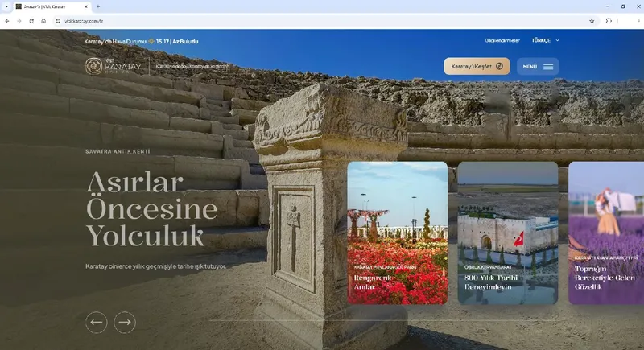Click the browser forward arrow
Image resolution: width=644 pixels, height=350 pixels.
pyautogui.click(x=19, y=21)
